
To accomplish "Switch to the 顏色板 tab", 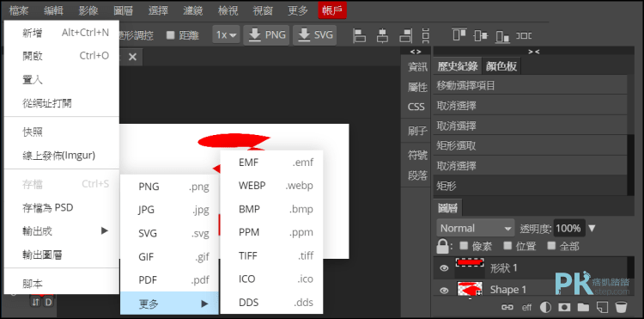I will click(501, 66).
